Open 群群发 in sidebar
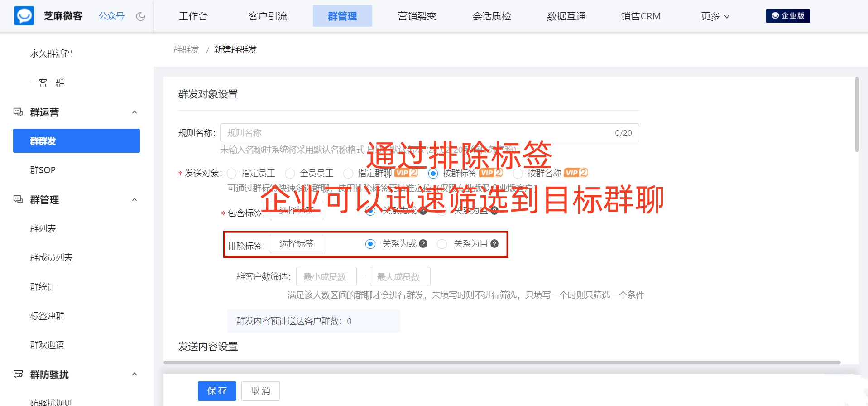Viewport: 868px width, 406px height. click(x=77, y=141)
